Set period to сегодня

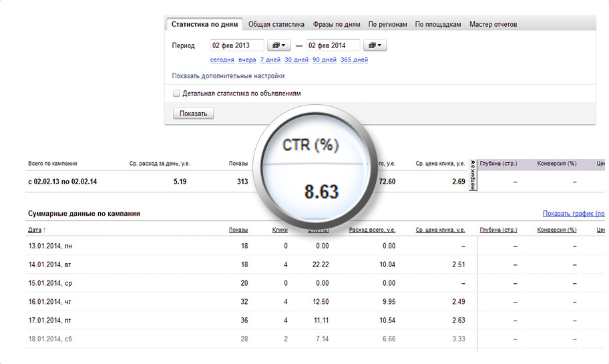222,59
